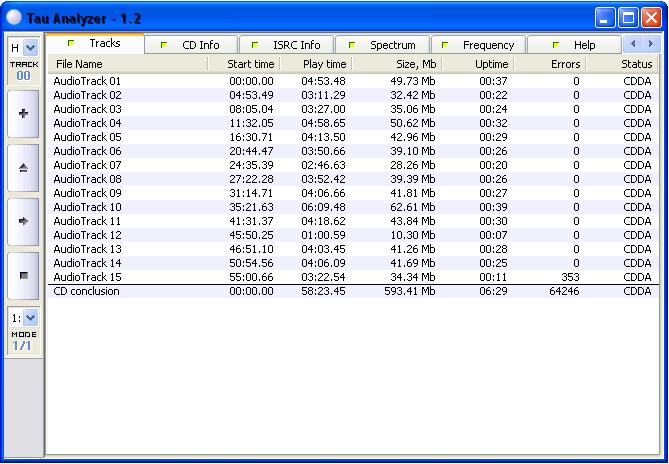The height and width of the screenshot is (464, 669).
Task: Select the AudioTrack 12 row
Action: click(353, 235)
